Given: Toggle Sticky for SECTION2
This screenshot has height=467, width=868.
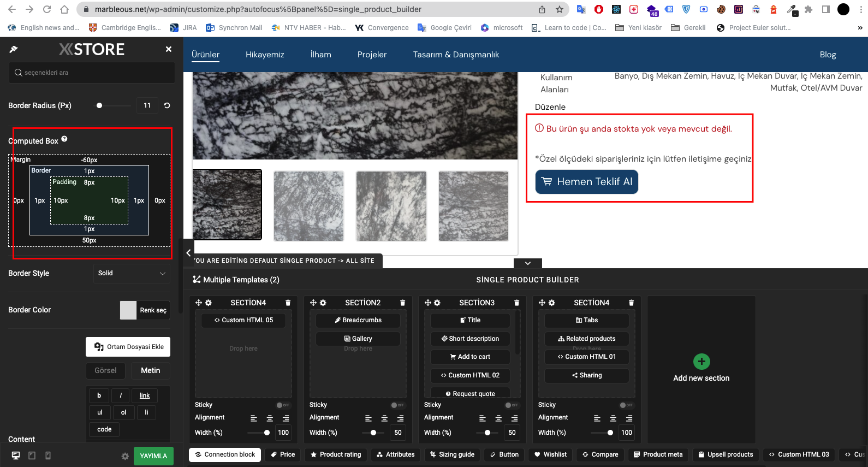Looking at the screenshot, I should [397, 405].
